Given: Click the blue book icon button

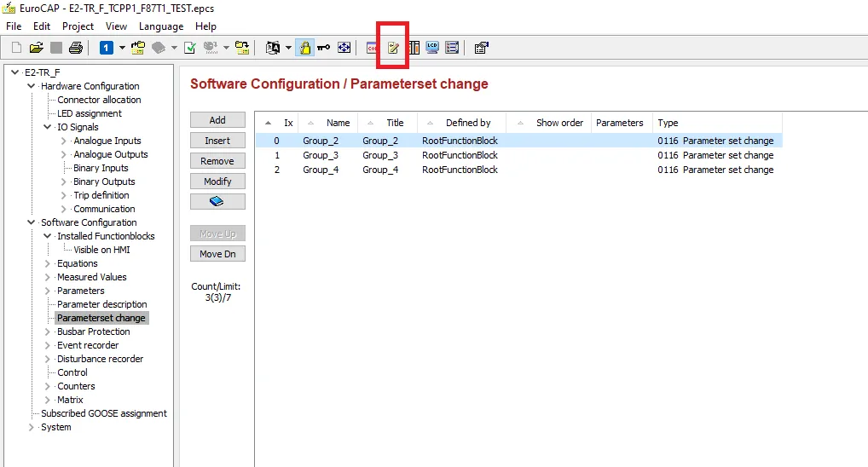Looking at the screenshot, I should click(217, 201).
